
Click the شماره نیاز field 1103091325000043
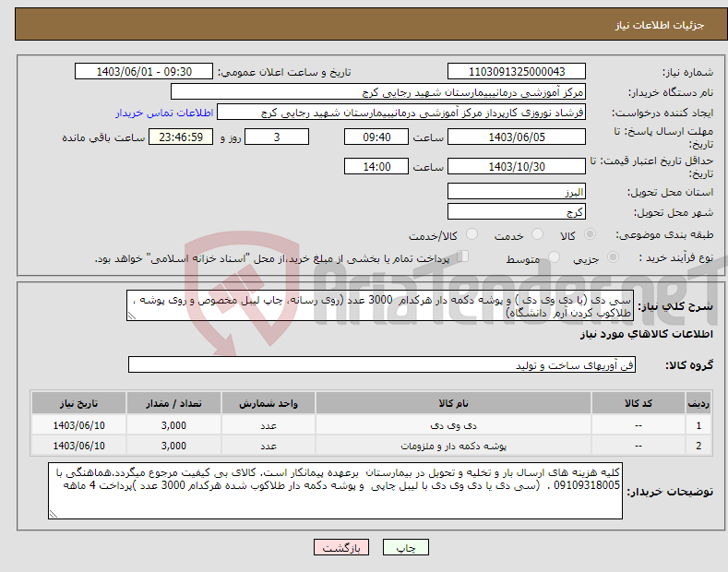pyautogui.click(x=517, y=72)
